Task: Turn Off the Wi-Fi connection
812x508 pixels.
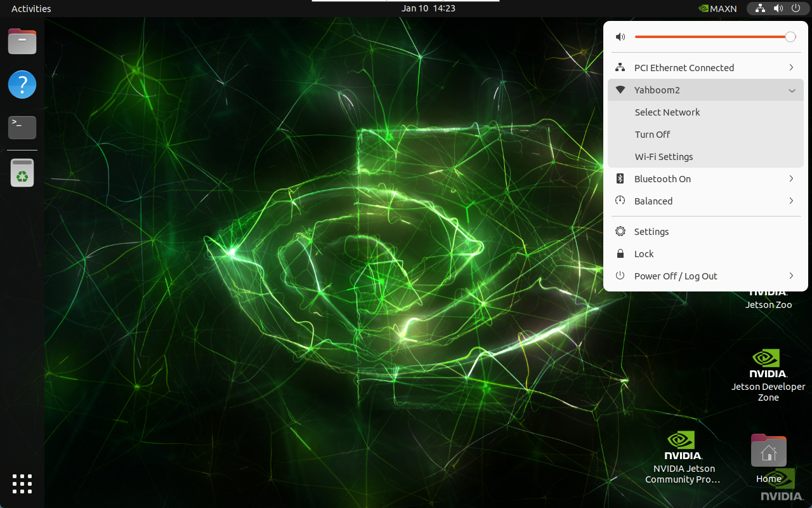Action: tap(652, 135)
